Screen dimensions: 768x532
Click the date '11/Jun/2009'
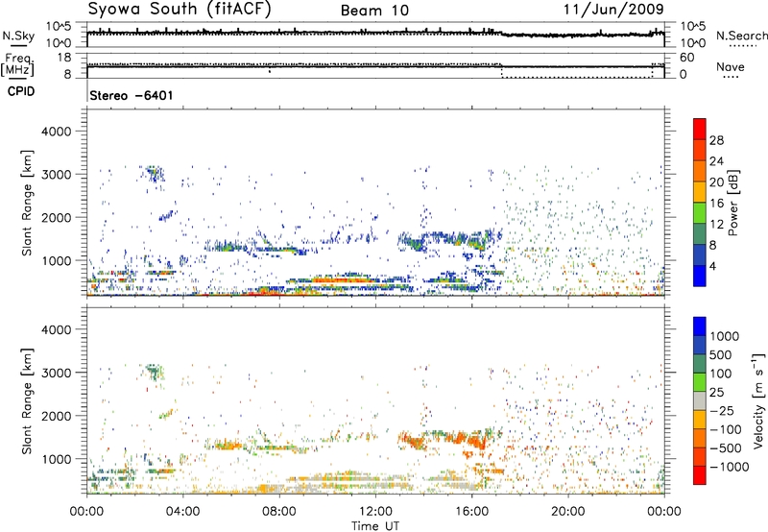(613, 9)
